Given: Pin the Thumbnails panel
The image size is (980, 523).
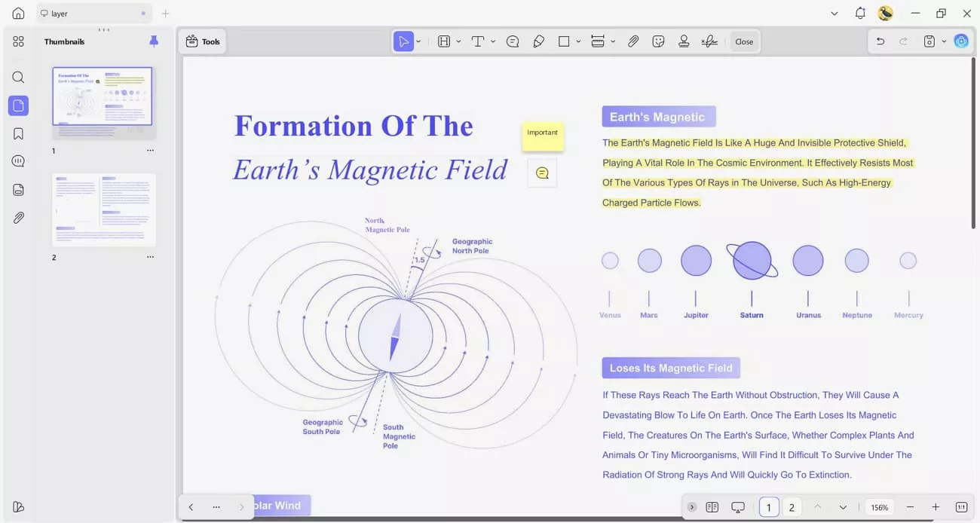Looking at the screenshot, I should [154, 41].
